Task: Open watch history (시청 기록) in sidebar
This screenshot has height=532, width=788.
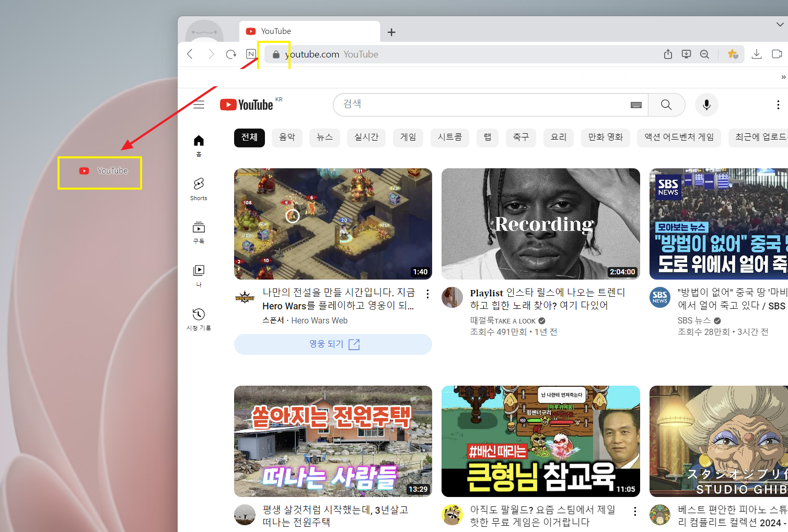Action: click(x=199, y=319)
